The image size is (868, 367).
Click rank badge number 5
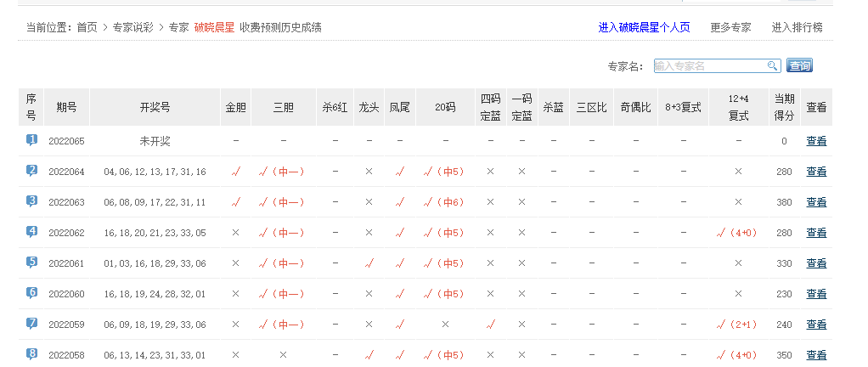click(31, 263)
